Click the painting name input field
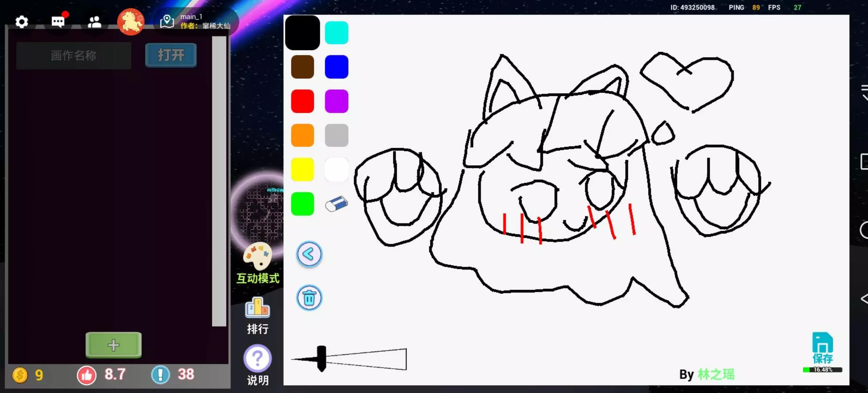 pyautogui.click(x=74, y=55)
